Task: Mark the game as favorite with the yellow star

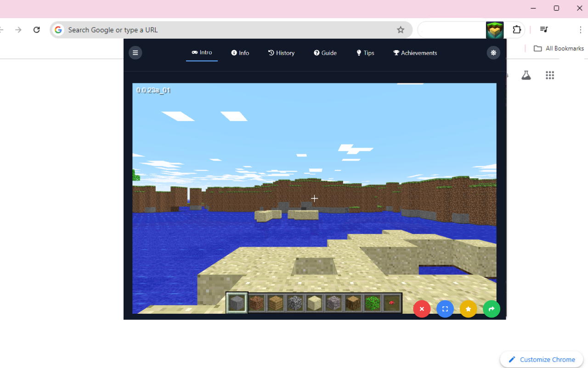Action: (x=468, y=309)
